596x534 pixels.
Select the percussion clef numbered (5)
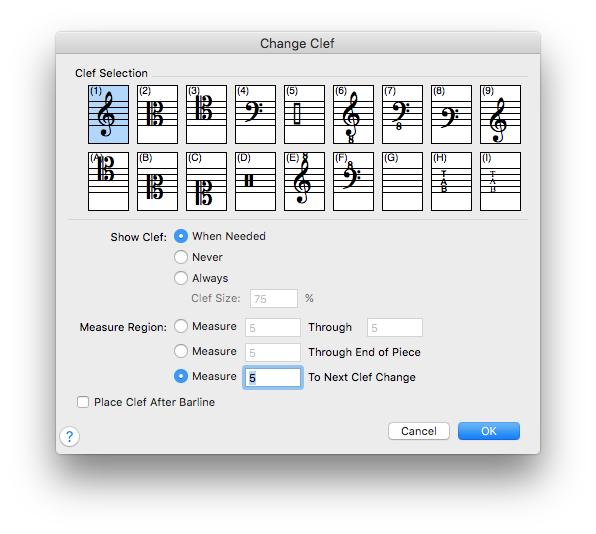coord(304,114)
